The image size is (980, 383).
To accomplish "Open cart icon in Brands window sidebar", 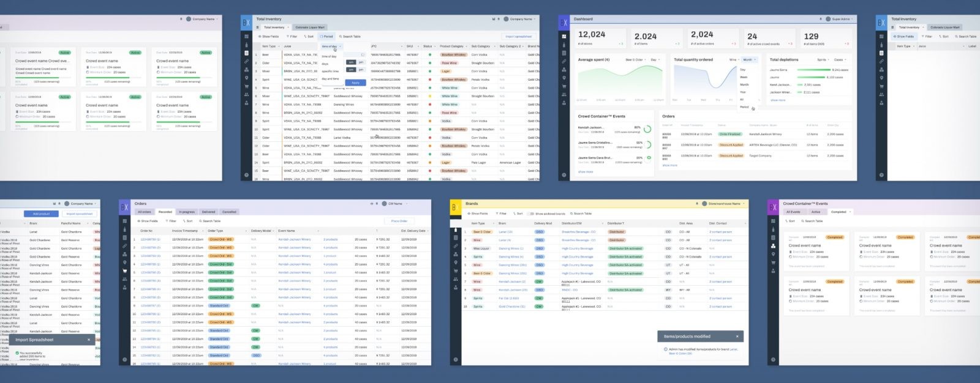I will point(456,271).
